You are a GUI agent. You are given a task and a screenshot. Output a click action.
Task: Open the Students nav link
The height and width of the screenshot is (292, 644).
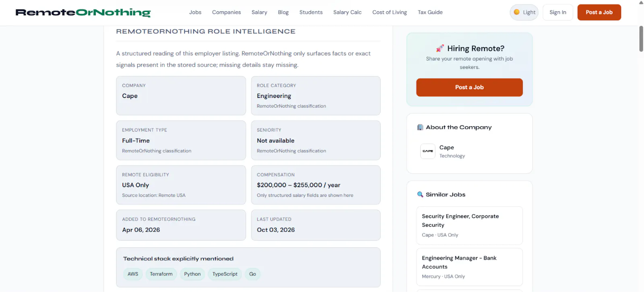coord(311,12)
